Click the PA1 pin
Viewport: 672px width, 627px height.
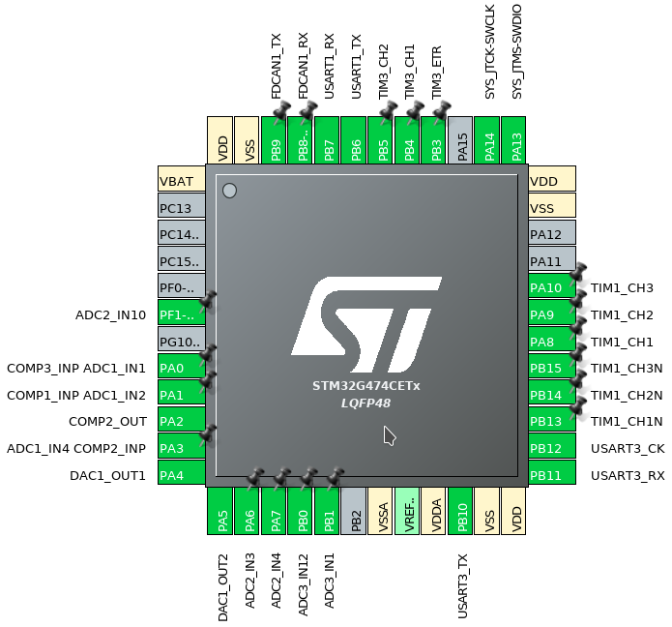click(182, 393)
